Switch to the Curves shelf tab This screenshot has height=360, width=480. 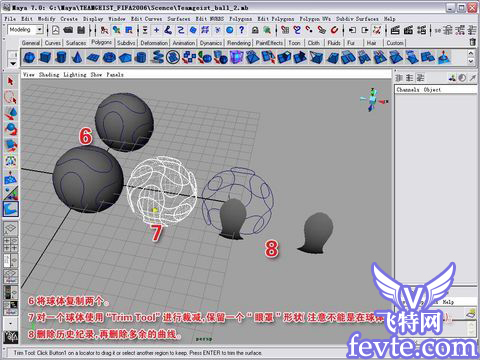pyautogui.click(x=53, y=43)
